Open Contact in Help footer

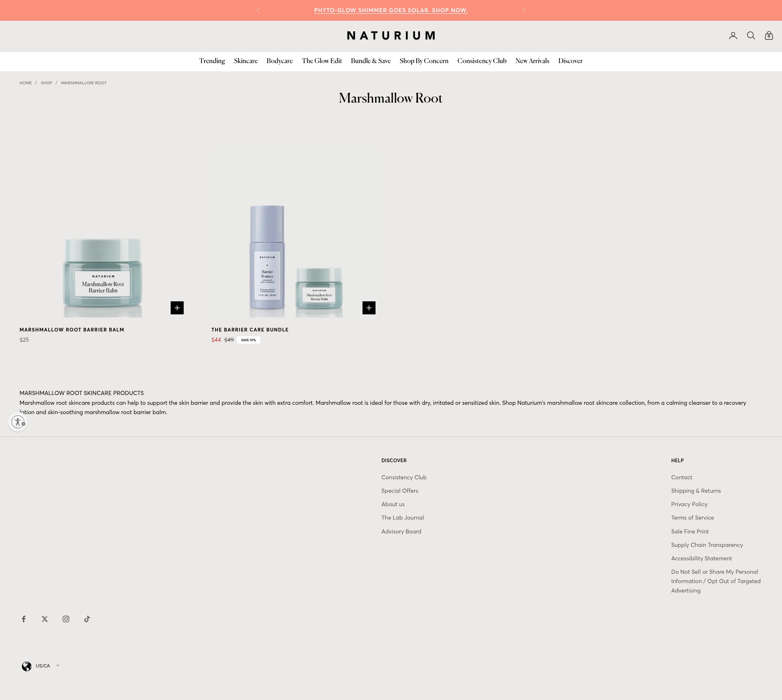click(681, 477)
